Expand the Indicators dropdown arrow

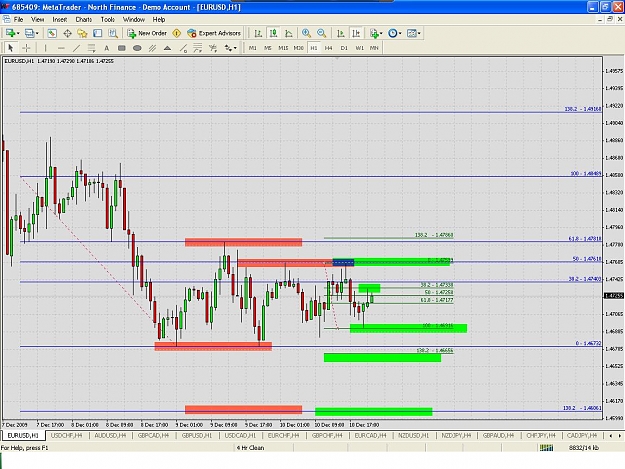click(x=381, y=33)
